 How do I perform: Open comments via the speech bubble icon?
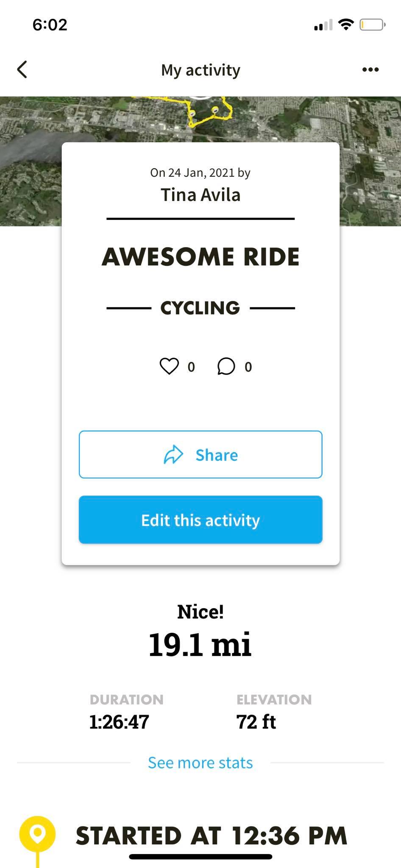click(226, 366)
